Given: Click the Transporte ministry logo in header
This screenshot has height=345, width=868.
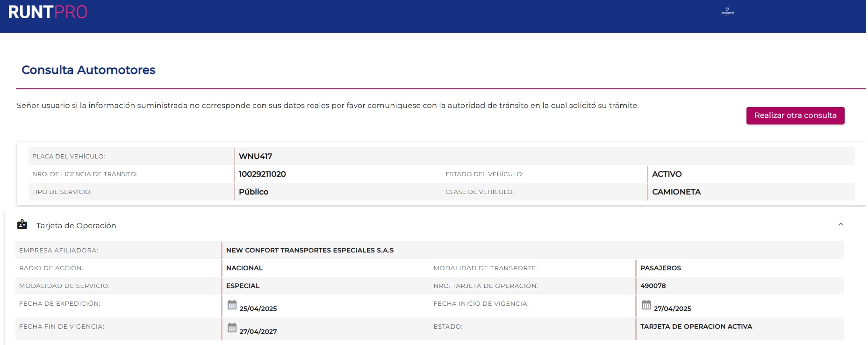Looking at the screenshot, I should pyautogui.click(x=727, y=11).
